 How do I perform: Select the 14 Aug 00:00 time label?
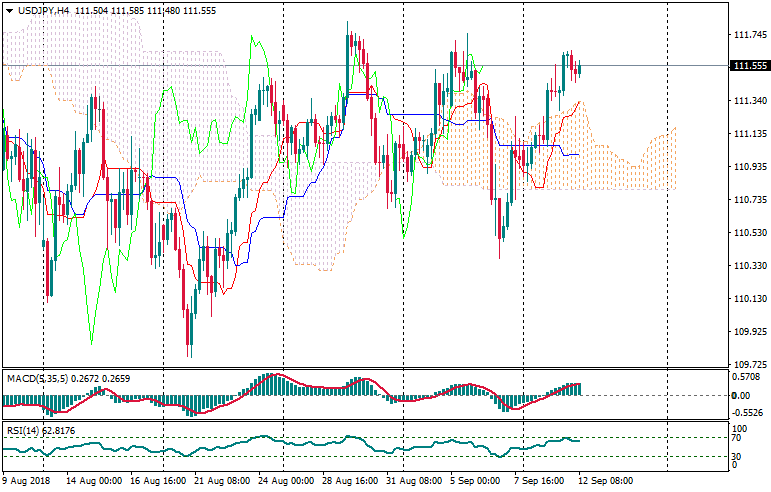95,481
